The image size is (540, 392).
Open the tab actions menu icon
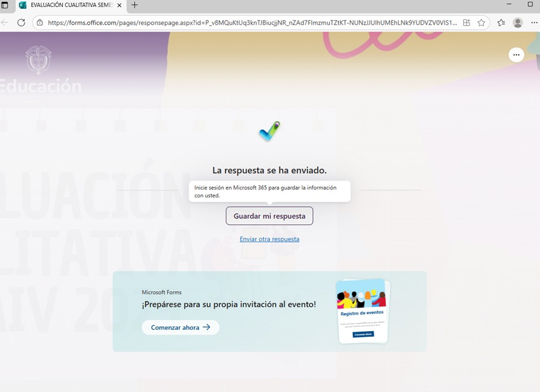(5, 5)
